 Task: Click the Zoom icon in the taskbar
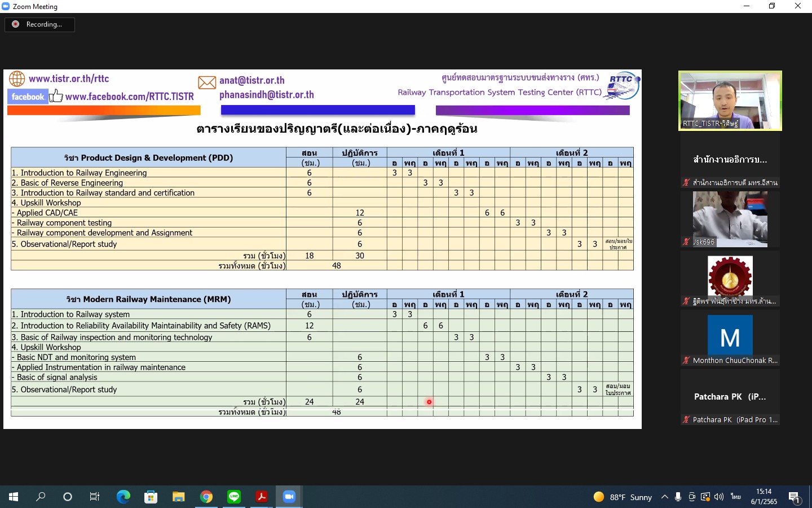[x=289, y=497]
